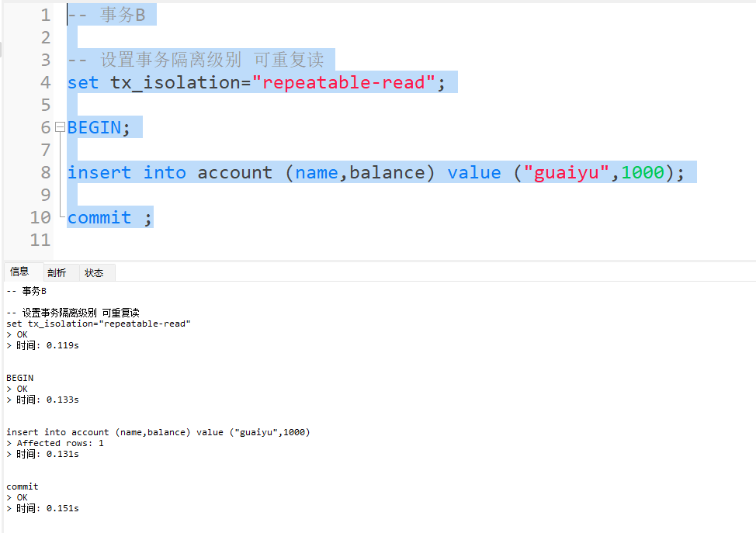The height and width of the screenshot is (533, 756).
Task: Click the number 1000 in editor
Action: pos(643,172)
